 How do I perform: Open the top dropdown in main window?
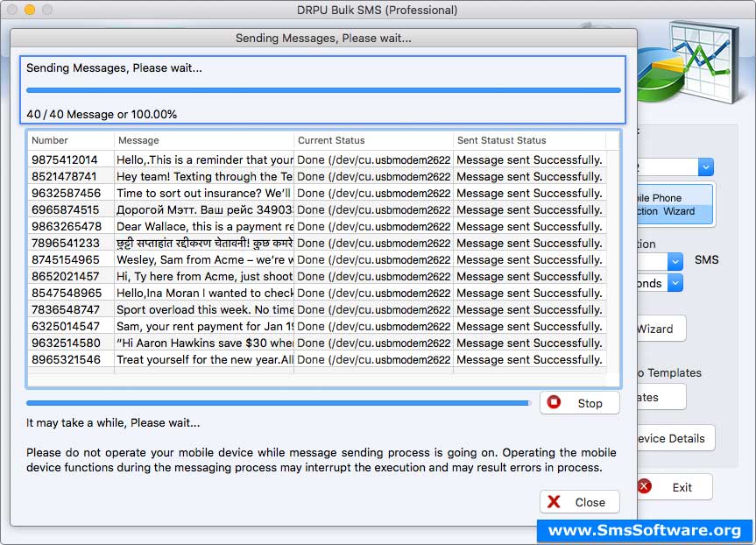tap(705, 167)
